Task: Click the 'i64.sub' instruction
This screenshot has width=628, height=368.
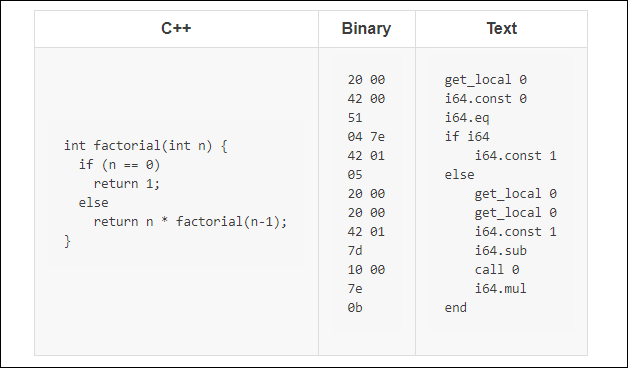Action: click(x=501, y=251)
